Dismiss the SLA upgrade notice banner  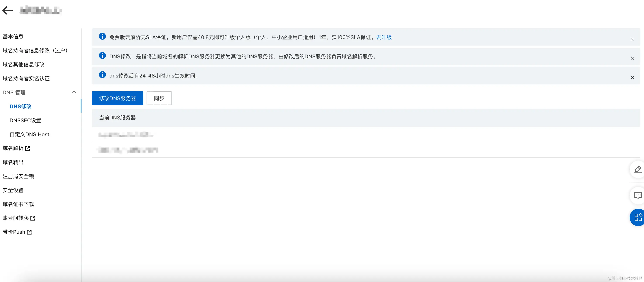pos(632,39)
